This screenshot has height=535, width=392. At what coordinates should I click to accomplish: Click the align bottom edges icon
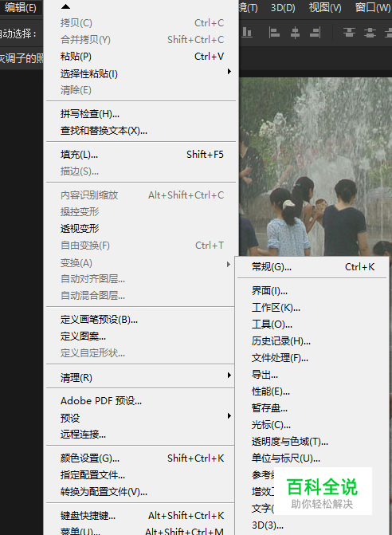pyautogui.click(x=247, y=33)
